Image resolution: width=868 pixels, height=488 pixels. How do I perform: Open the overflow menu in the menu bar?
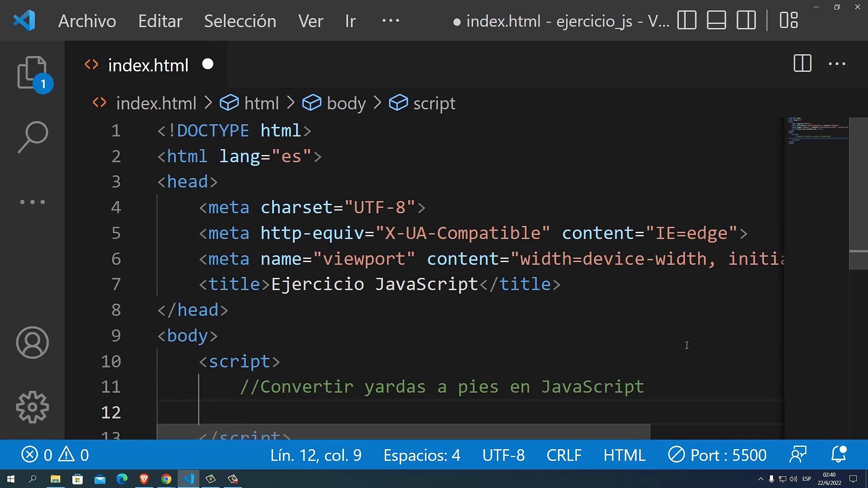[x=390, y=20]
